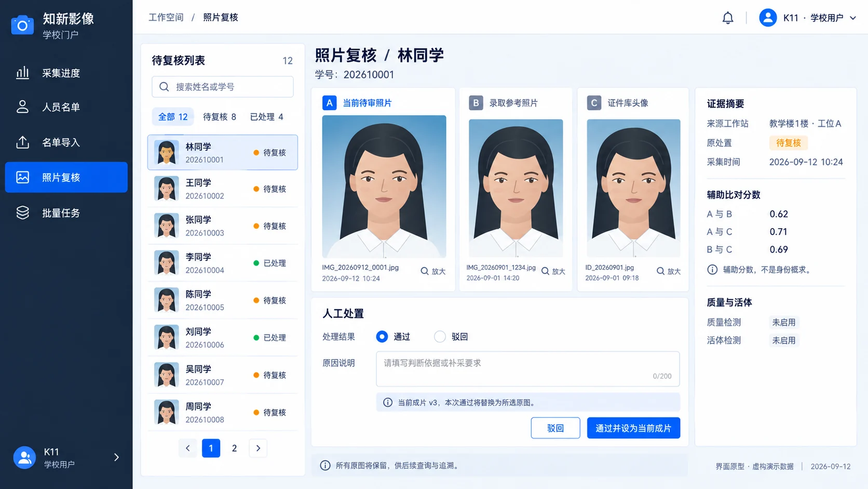
Task: Select 张同学 202610003 in the list
Action: coord(223,226)
